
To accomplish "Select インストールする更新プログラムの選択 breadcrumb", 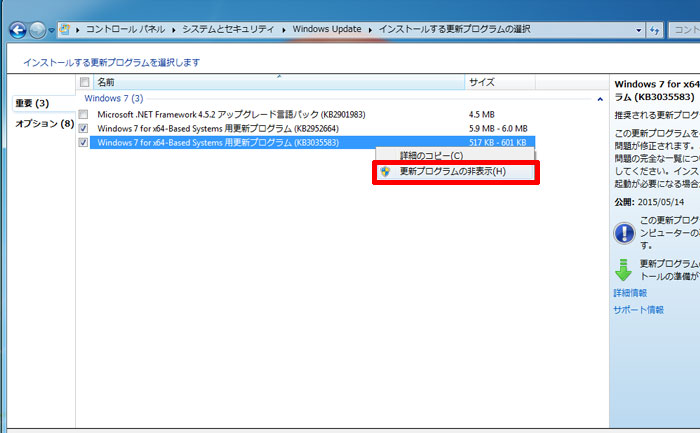I will (x=454, y=29).
